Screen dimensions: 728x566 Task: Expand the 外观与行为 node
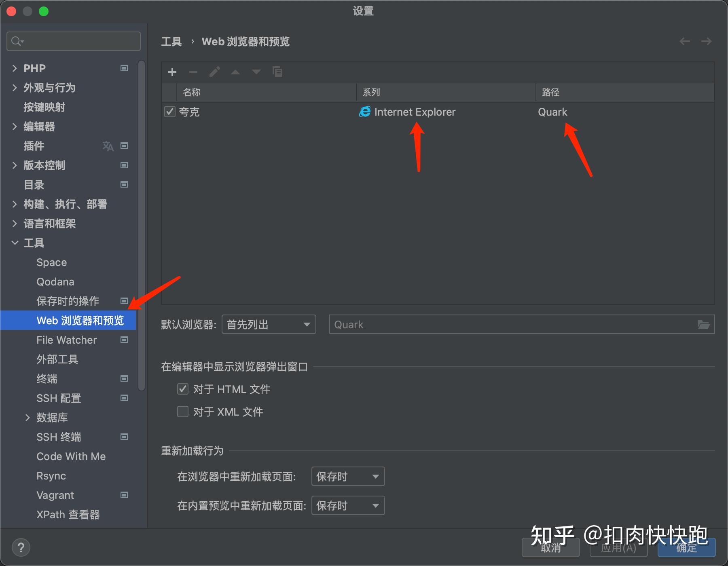point(15,87)
